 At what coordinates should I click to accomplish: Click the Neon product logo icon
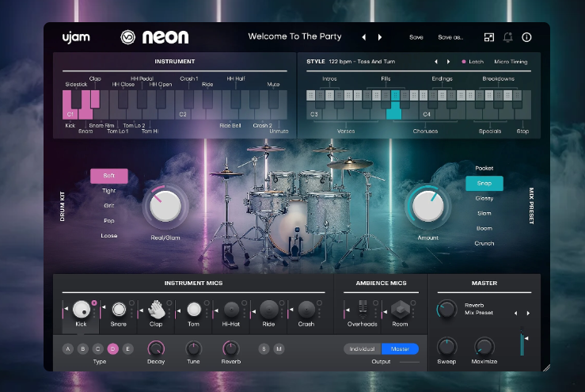127,37
